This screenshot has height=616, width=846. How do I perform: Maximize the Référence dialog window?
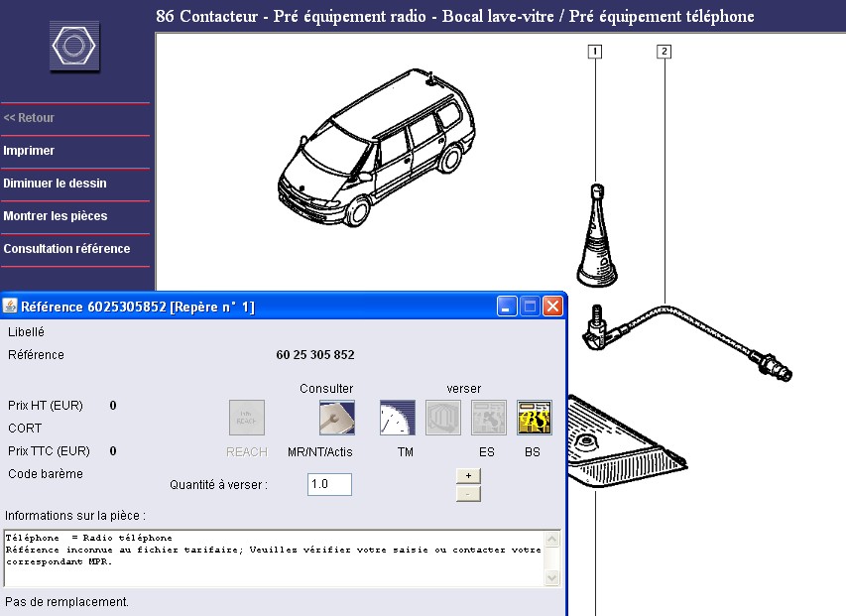click(x=530, y=307)
